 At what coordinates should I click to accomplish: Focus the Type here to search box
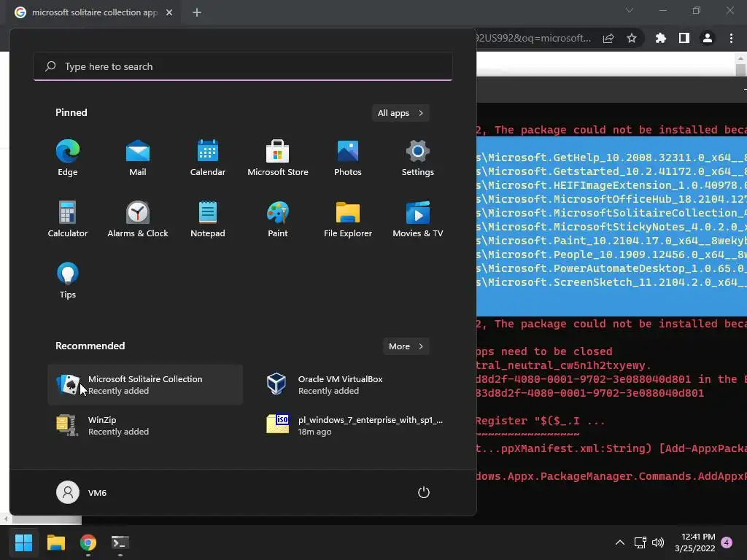(x=243, y=66)
